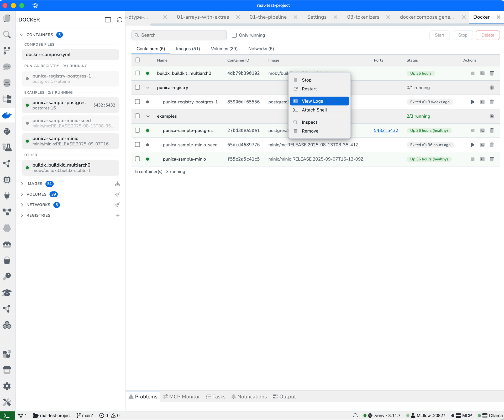The image size is (504, 420).
Task: Click compose down icon for punica-registry group
Action: point(492,88)
